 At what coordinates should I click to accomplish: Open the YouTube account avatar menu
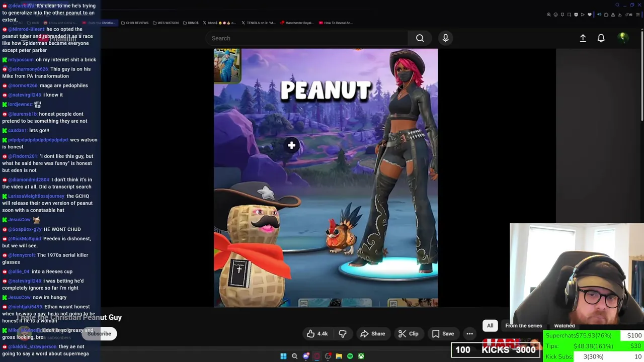623,38
